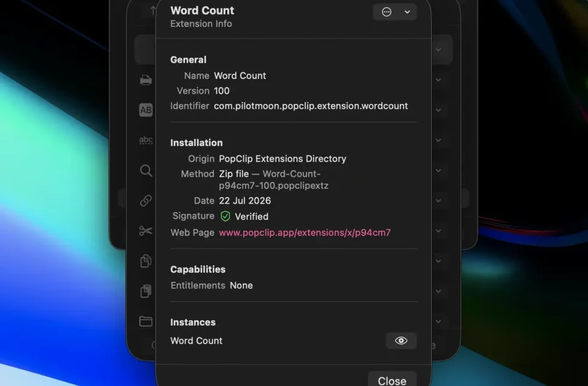Click the green Verified signature shield
The image size is (588, 386).
point(225,216)
